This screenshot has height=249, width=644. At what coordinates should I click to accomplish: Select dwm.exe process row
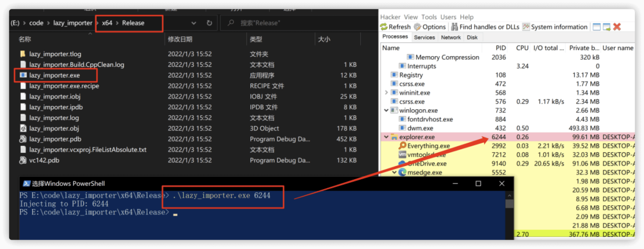pyautogui.click(x=507, y=128)
